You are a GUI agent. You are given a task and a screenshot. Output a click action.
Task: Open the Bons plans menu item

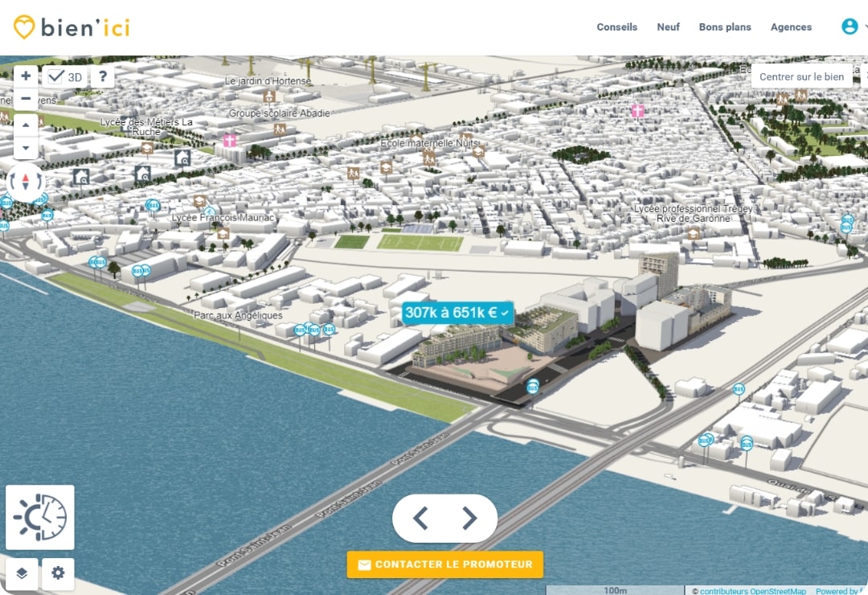pos(724,27)
